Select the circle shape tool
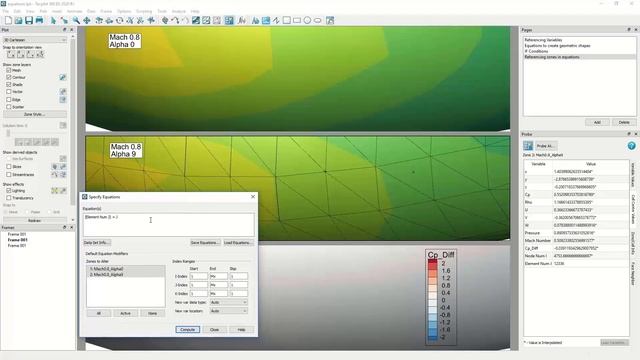The image size is (640, 360). [x=307, y=20]
